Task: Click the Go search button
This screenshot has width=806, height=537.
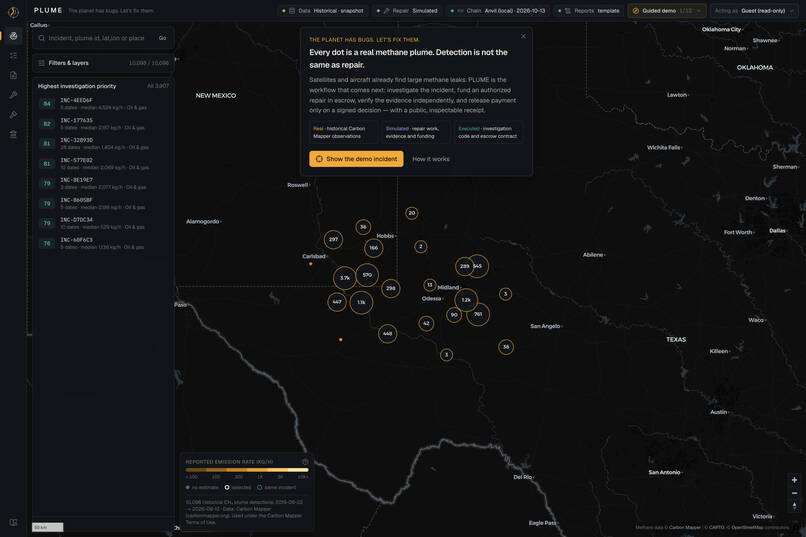Action: coord(162,38)
